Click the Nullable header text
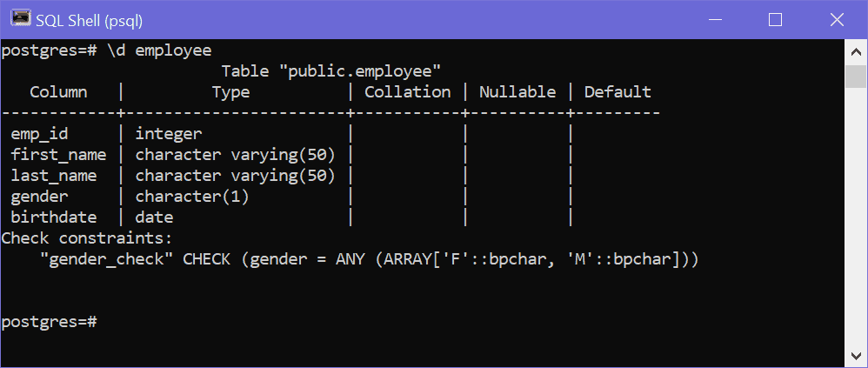The width and height of the screenshot is (868, 368). pos(517,92)
